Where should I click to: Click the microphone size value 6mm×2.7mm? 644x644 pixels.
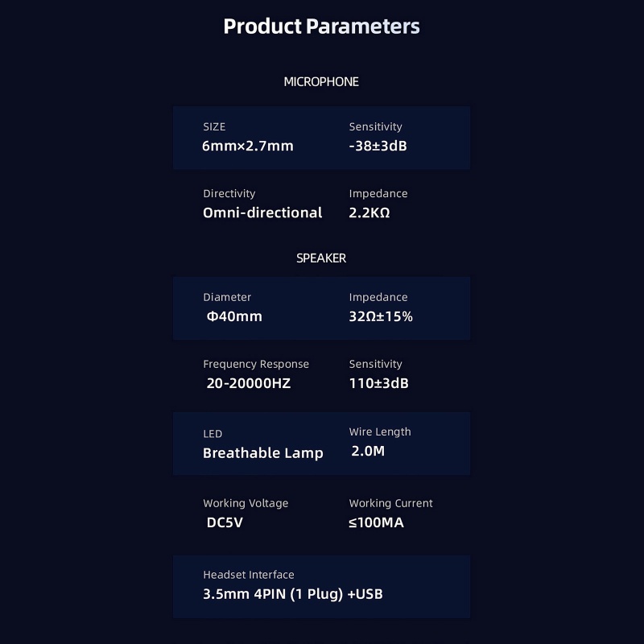[x=248, y=146]
